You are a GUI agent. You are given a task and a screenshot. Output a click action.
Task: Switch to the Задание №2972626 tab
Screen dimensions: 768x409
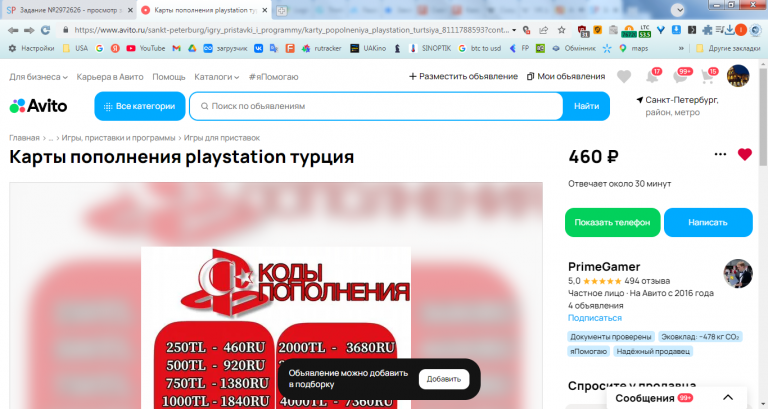click(67, 10)
